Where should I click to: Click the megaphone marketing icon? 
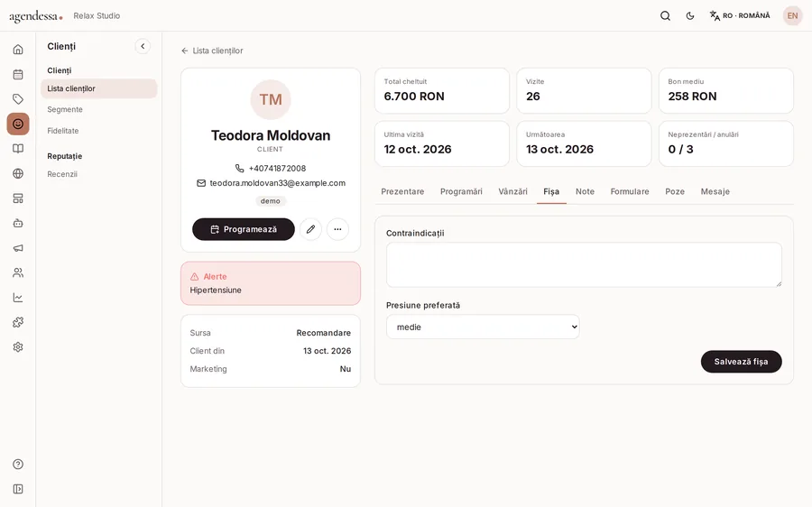[x=18, y=248]
